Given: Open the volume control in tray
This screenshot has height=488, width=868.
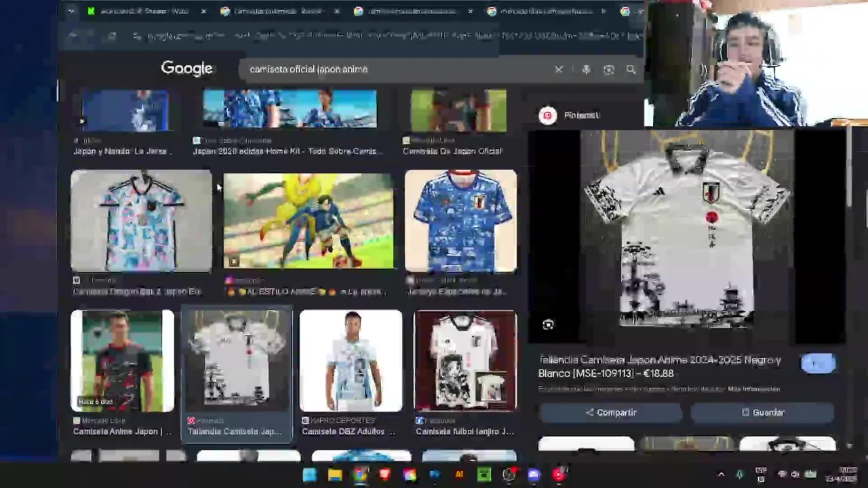Looking at the screenshot, I should point(795,474).
